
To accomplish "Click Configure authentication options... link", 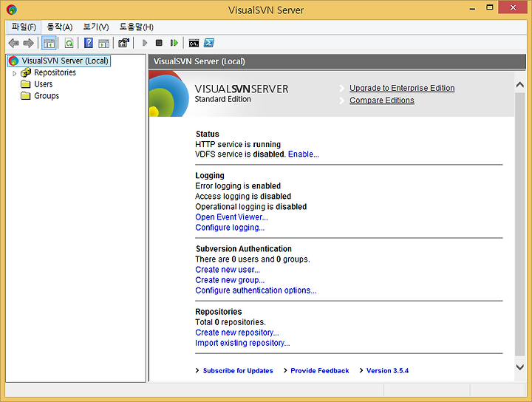I will (x=256, y=290).
